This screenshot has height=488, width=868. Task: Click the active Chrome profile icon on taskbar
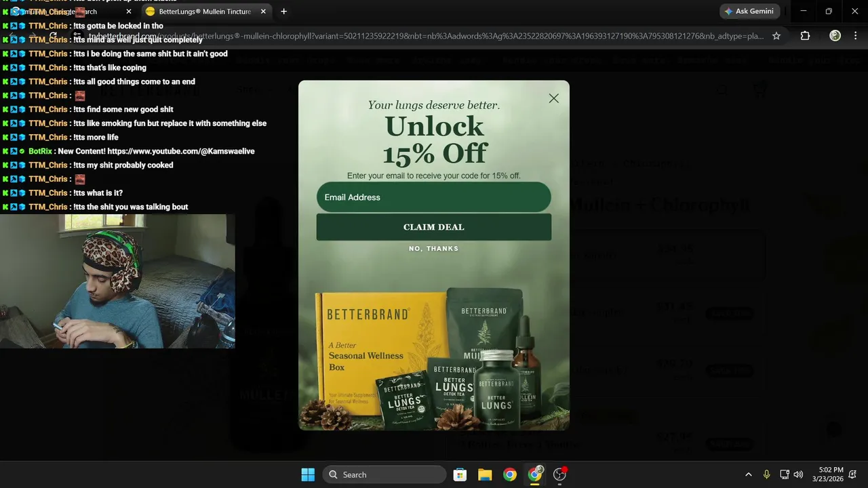[x=535, y=474]
